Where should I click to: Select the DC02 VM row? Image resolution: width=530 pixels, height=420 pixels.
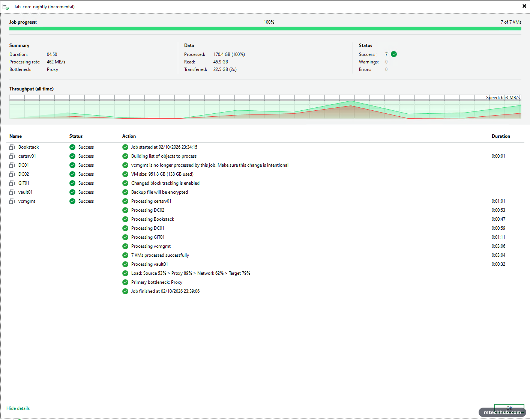[63, 174]
